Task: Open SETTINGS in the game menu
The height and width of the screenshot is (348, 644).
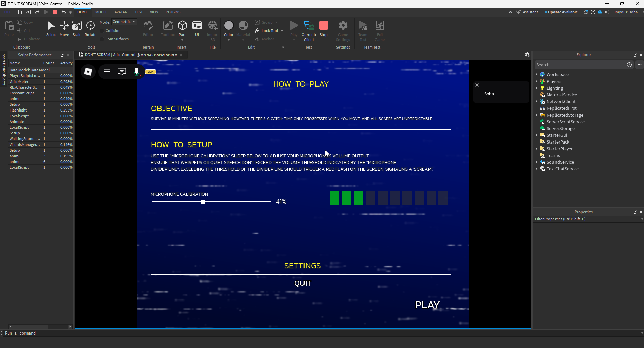Action: [x=302, y=266]
